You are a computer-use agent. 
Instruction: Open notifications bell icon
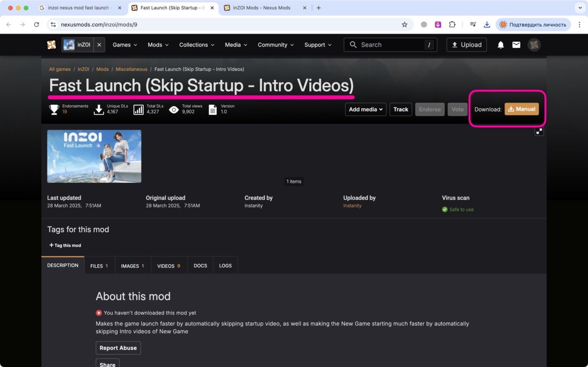(x=501, y=45)
